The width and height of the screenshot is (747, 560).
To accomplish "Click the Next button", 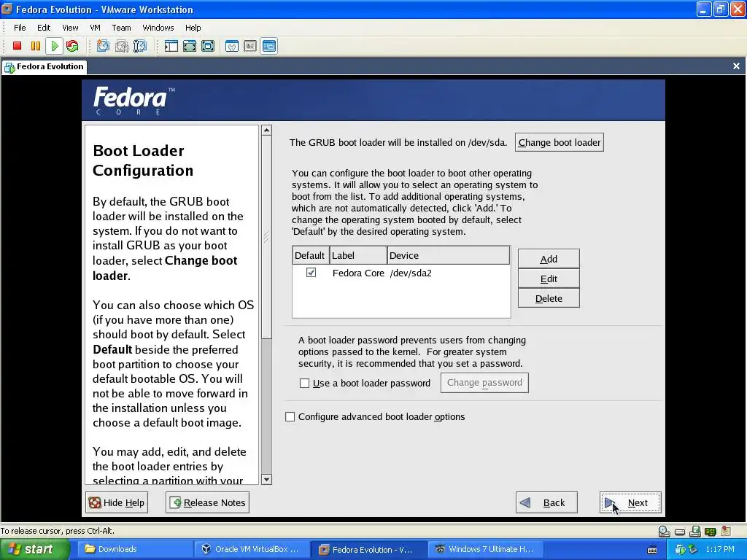I will click(630, 502).
